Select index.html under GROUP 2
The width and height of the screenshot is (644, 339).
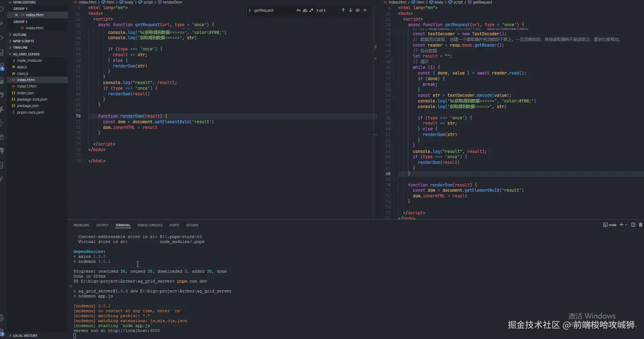point(35,28)
